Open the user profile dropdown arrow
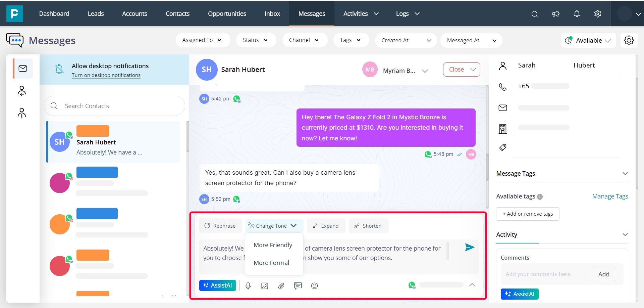Screen dimensions: 644x308 pyautogui.click(x=638, y=14)
